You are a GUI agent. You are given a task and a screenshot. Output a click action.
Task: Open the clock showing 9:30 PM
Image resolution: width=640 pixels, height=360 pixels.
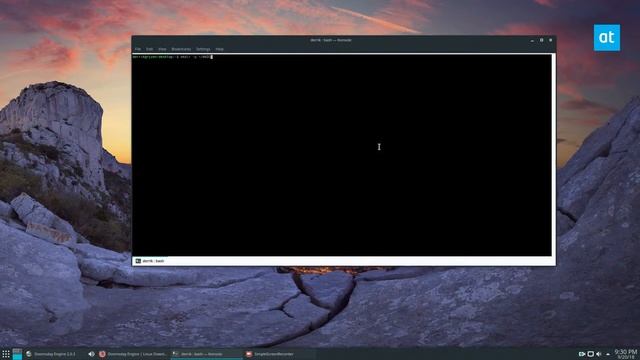[626, 354]
